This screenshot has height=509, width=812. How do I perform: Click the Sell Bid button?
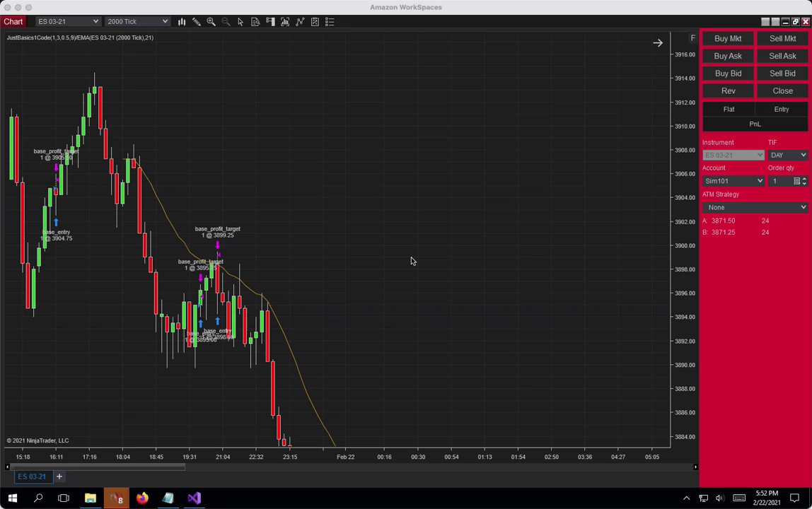[782, 74]
